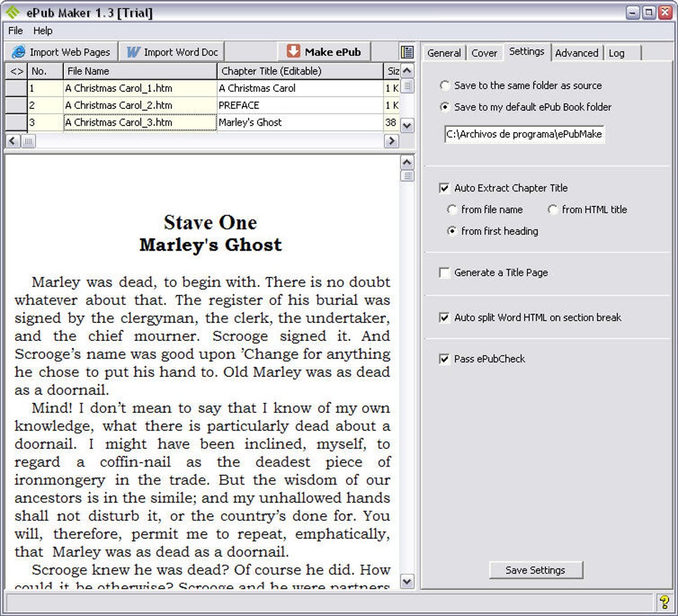The image size is (678, 616).
Task: Click the Chapter Title (Editable) column header
Action: click(300, 71)
